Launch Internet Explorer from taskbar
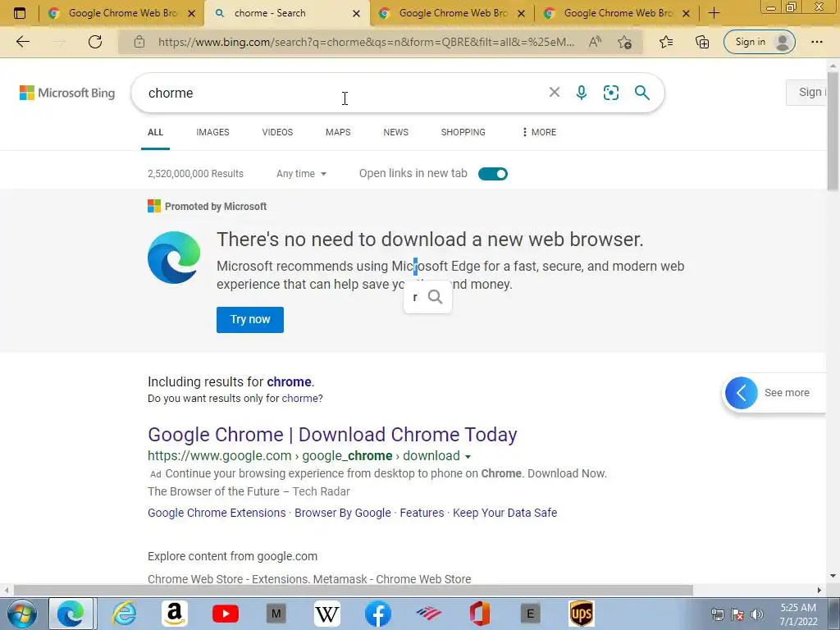840x630 pixels. 124,614
